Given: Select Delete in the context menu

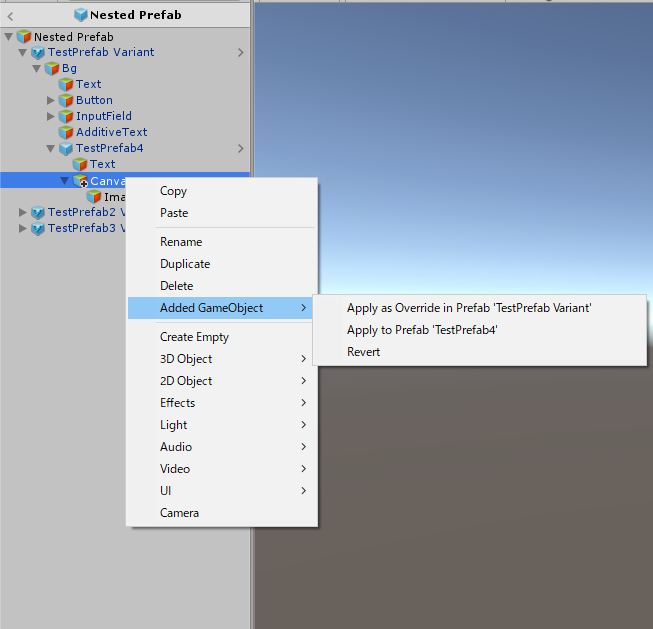Looking at the screenshot, I should 222,286.
